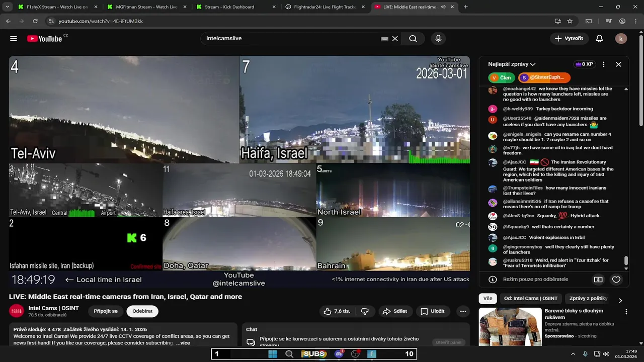Open pinned @SisterEuph chip in chat
644x362 pixels.
tap(544, 77)
